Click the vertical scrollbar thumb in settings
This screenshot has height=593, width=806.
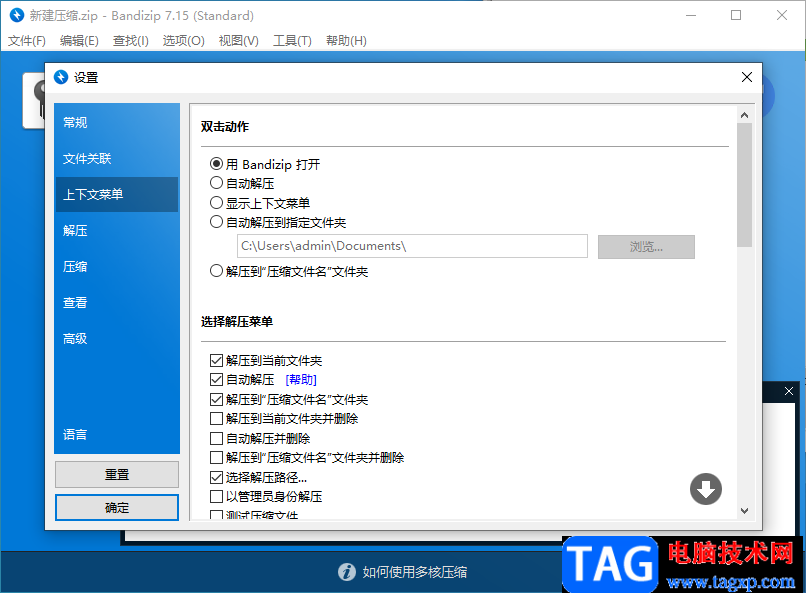pos(744,185)
